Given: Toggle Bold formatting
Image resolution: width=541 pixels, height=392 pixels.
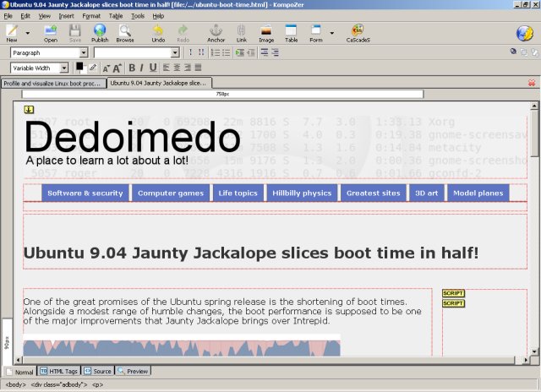Looking at the screenshot, I should click(x=132, y=68).
